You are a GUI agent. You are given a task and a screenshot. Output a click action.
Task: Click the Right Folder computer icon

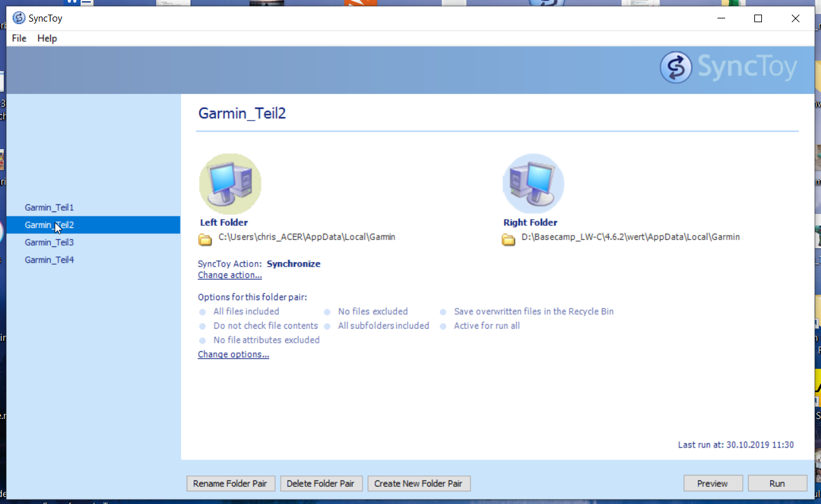(533, 184)
